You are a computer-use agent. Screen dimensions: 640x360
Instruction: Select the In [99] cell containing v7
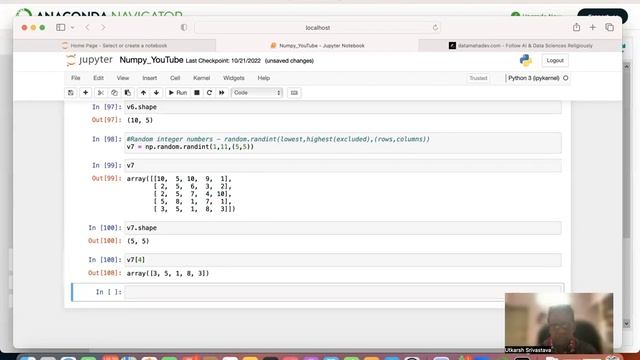tap(343, 165)
